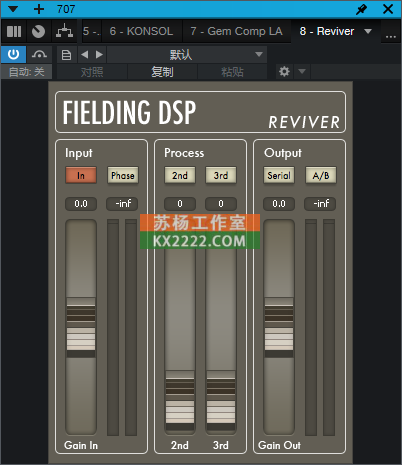402x465 pixels.
Task: Open the 默认 preset dropdown
Action: tap(187, 55)
